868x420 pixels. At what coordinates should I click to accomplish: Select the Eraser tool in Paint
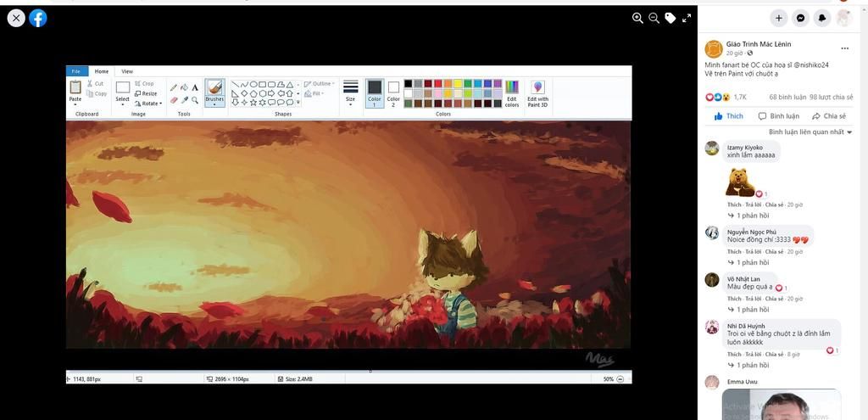pos(174,100)
